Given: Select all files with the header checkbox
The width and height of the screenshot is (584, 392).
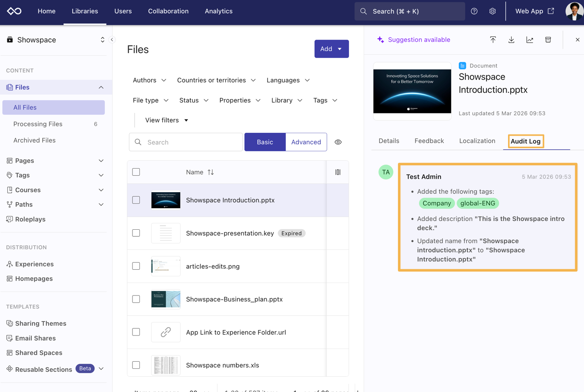Looking at the screenshot, I should [x=136, y=172].
